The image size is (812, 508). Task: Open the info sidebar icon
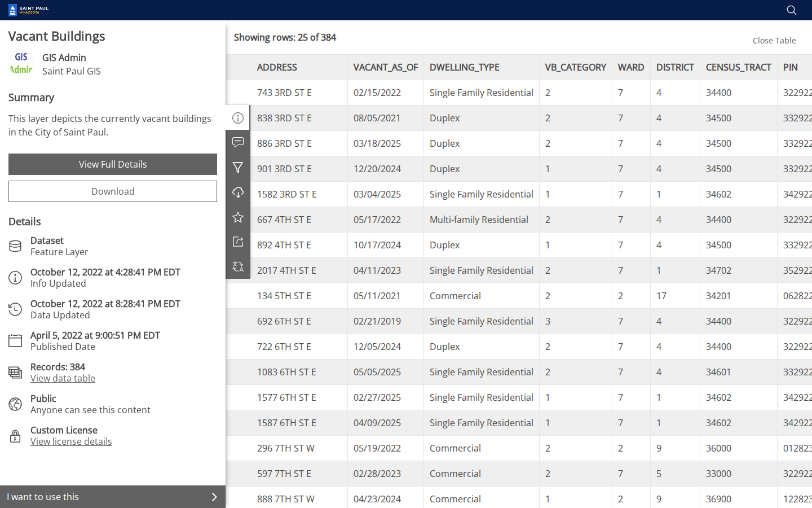(238, 118)
